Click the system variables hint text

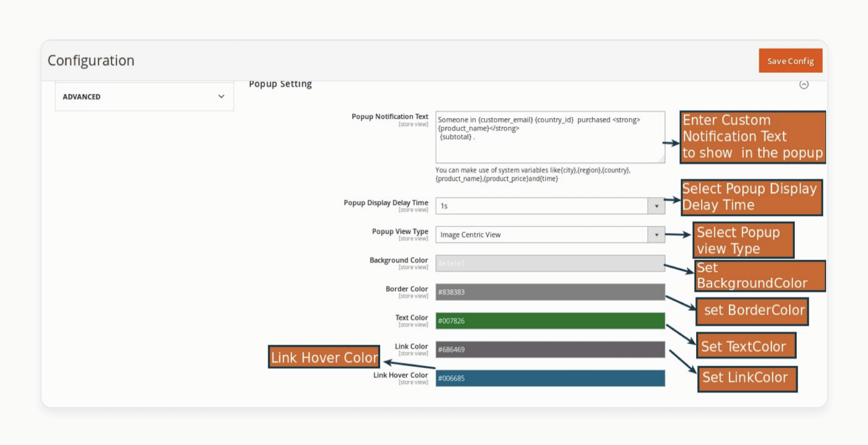point(533,174)
